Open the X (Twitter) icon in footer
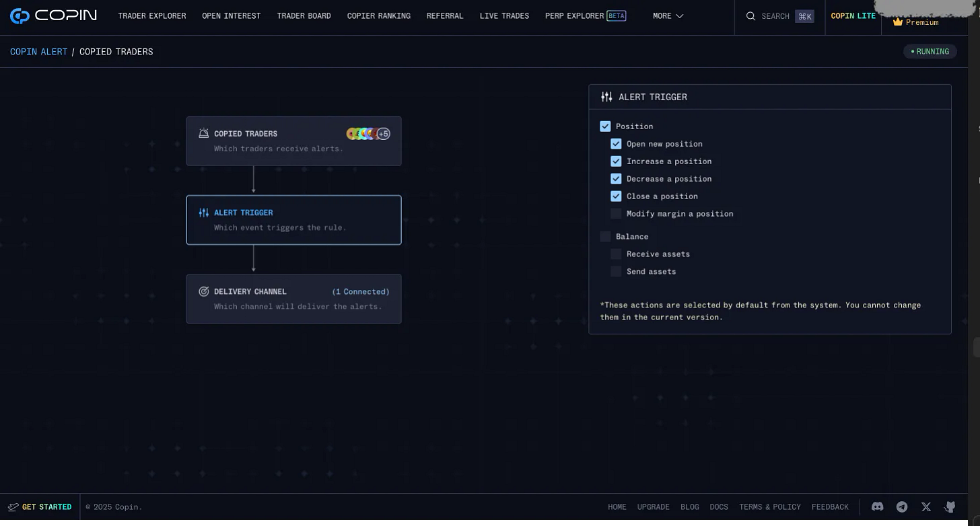980x526 pixels. pos(926,507)
